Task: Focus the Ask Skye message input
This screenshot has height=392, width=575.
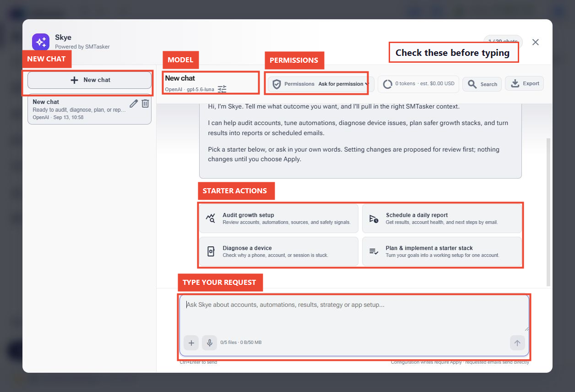Action: [354, 313]
